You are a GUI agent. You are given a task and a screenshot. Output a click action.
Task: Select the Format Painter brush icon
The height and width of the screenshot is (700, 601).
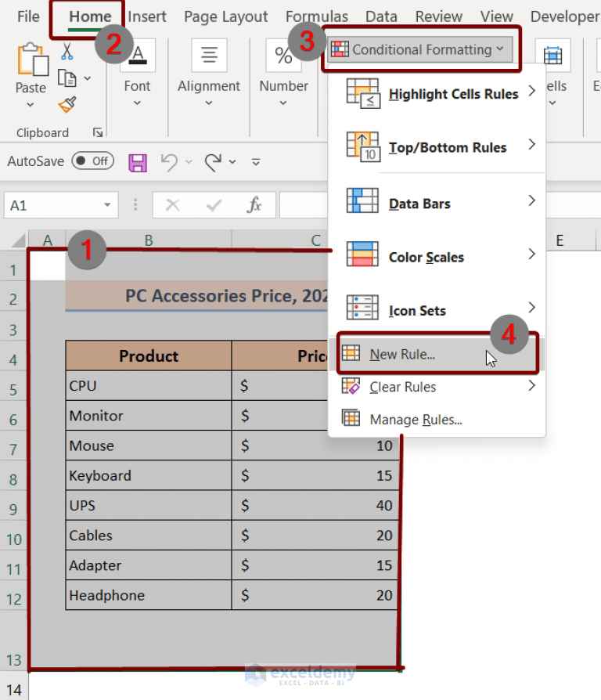[67, 105]
